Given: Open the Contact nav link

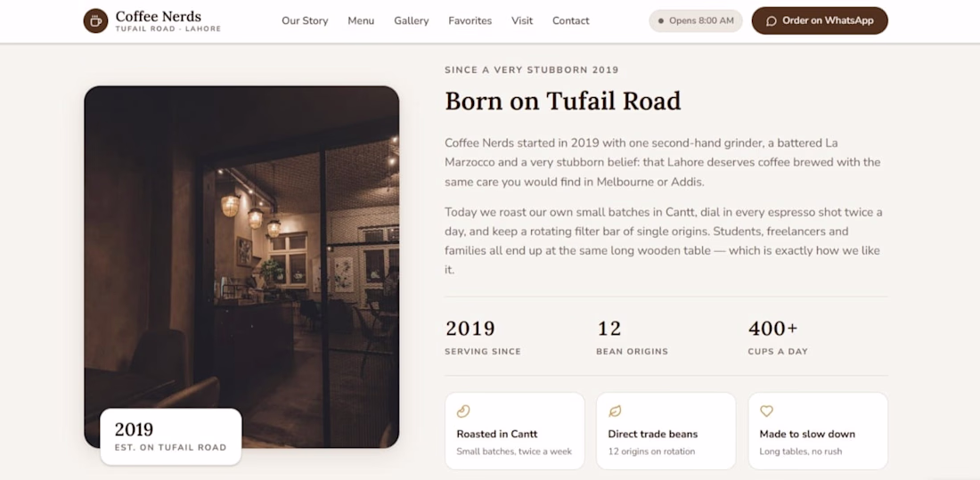Looking at the screenshot, I should (570, 20).
